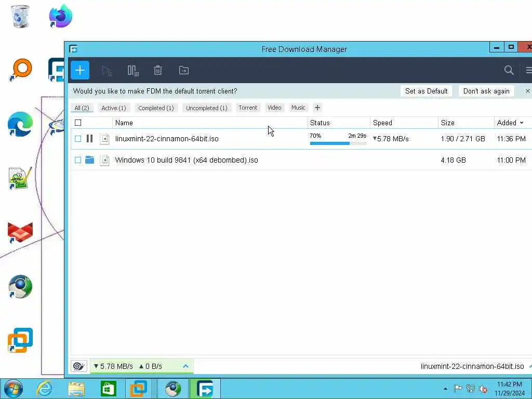The image size is (532, 399).
Task: Select Windows 10 build 9841 iso name
Action: click(187, 160)
